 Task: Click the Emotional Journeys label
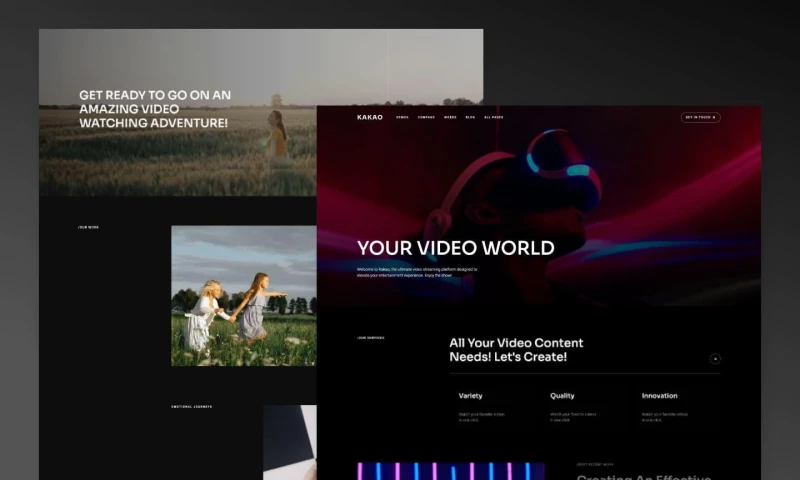tap(191, 407)
